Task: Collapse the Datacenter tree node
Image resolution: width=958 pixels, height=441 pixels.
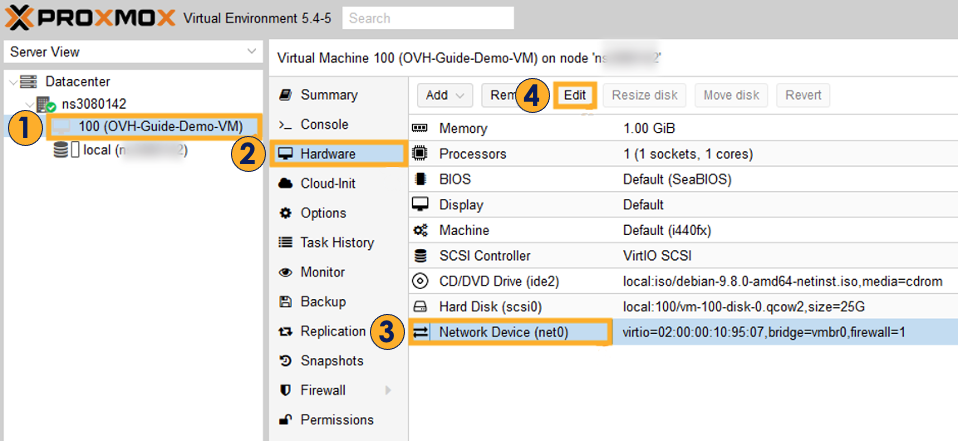Action: coord(13,82)
